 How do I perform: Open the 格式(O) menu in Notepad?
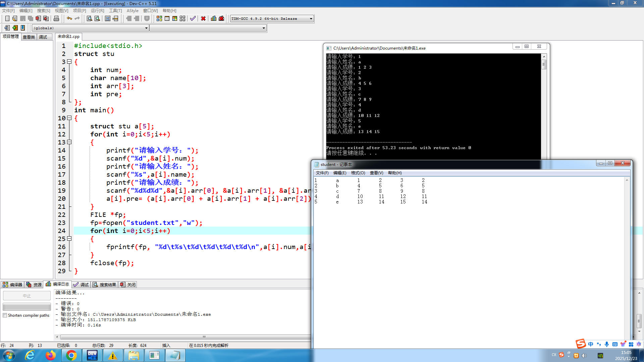(x=358, y=173)
